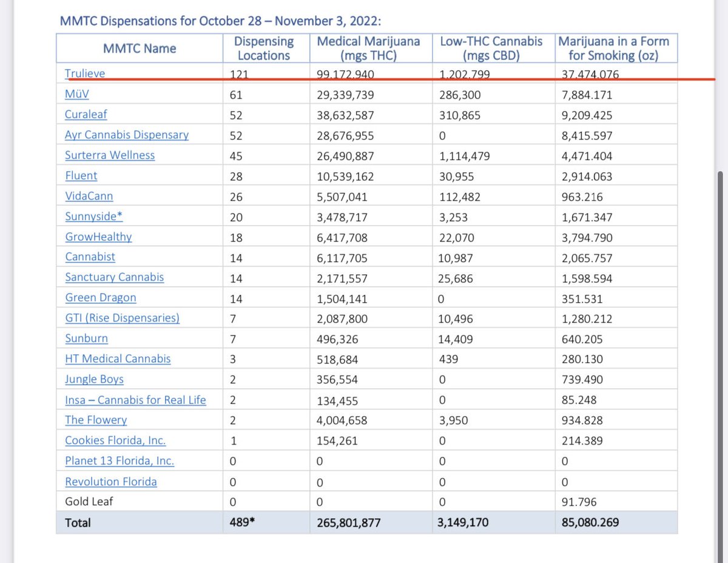Open the GrowHealthy link

coord(98,237)
